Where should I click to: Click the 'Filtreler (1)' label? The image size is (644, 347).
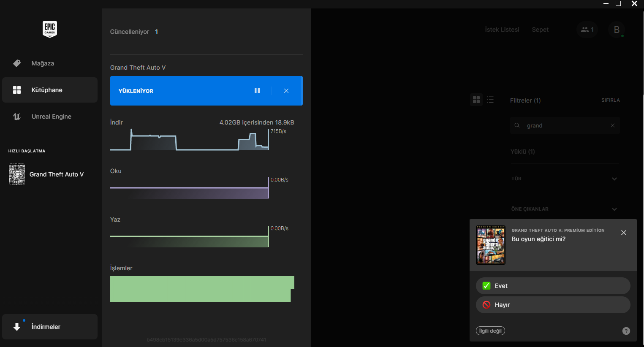(525, 100)
